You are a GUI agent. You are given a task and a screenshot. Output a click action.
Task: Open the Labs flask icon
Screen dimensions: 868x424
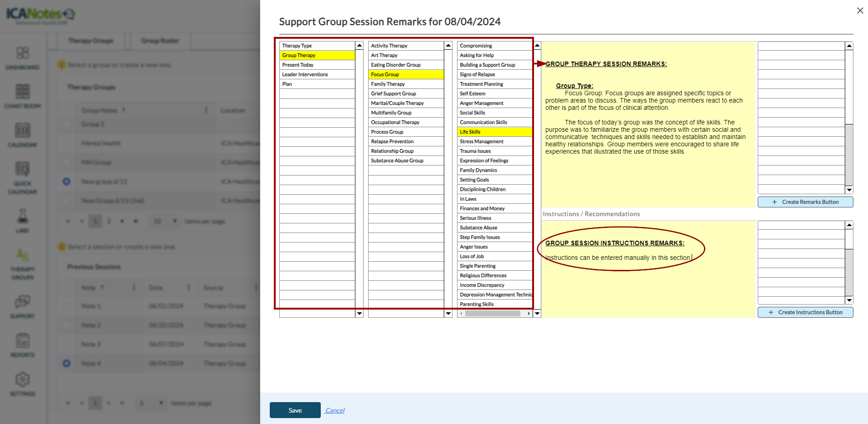[x=23, y=221]
